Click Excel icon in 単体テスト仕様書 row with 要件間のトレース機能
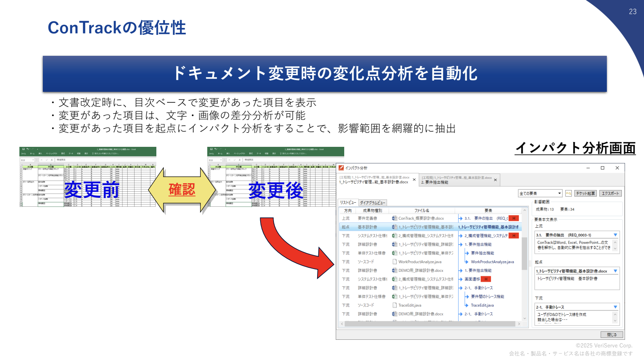 394,296
